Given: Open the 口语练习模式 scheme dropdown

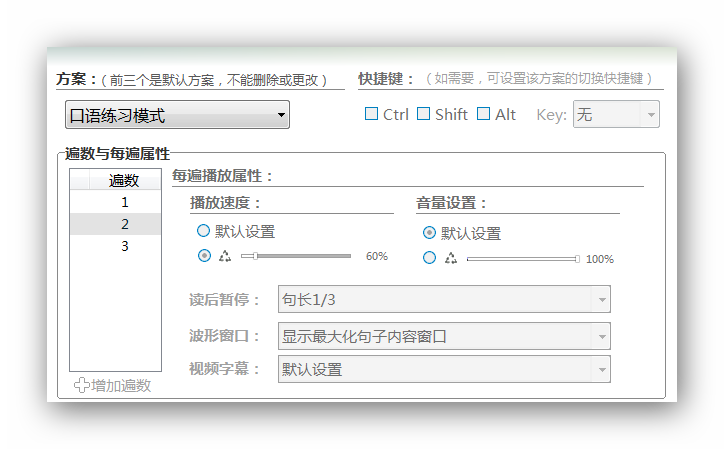Looking at the screenshot, I should click(177, 115).
